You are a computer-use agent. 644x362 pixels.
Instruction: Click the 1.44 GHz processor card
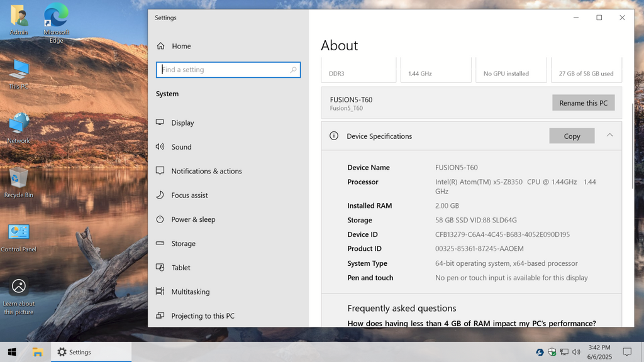pos(436,70)
